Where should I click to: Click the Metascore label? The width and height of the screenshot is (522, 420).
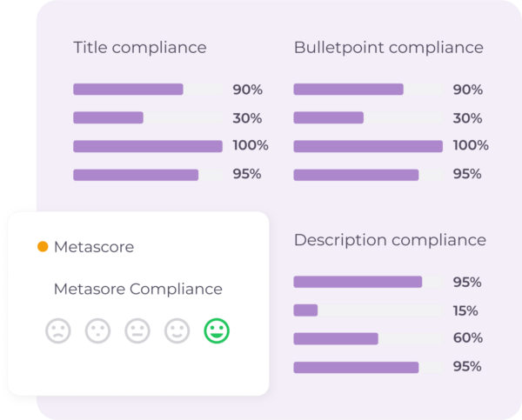[x=94, y=247]
